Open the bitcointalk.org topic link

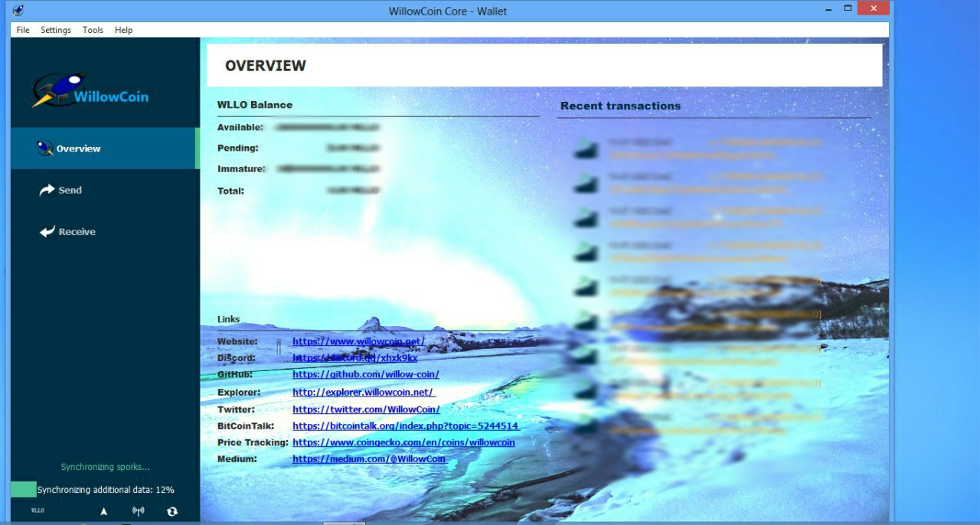point(406,426)
